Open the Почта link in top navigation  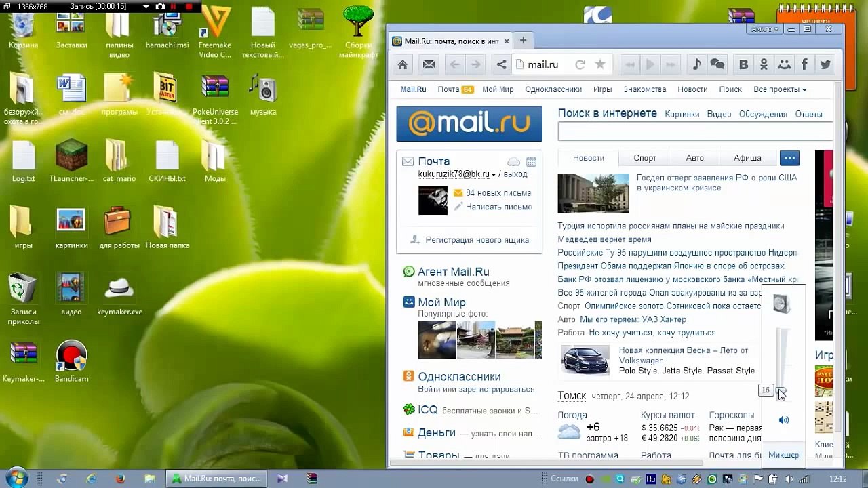pyautogui.click(x=448, y=89)
